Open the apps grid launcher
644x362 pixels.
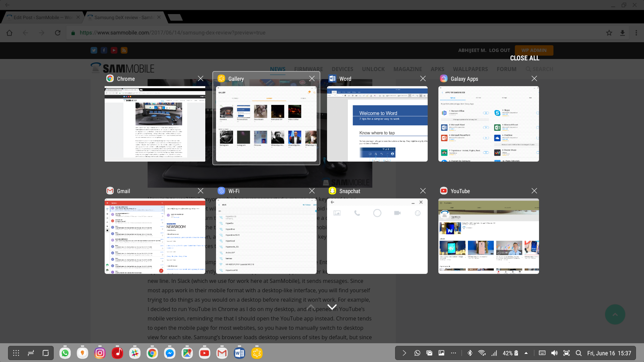click(16, 353)
